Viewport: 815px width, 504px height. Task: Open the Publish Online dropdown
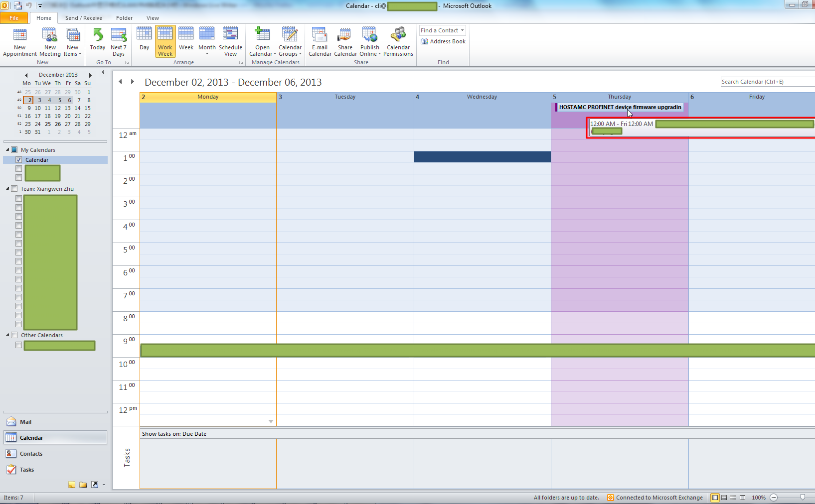370,42
